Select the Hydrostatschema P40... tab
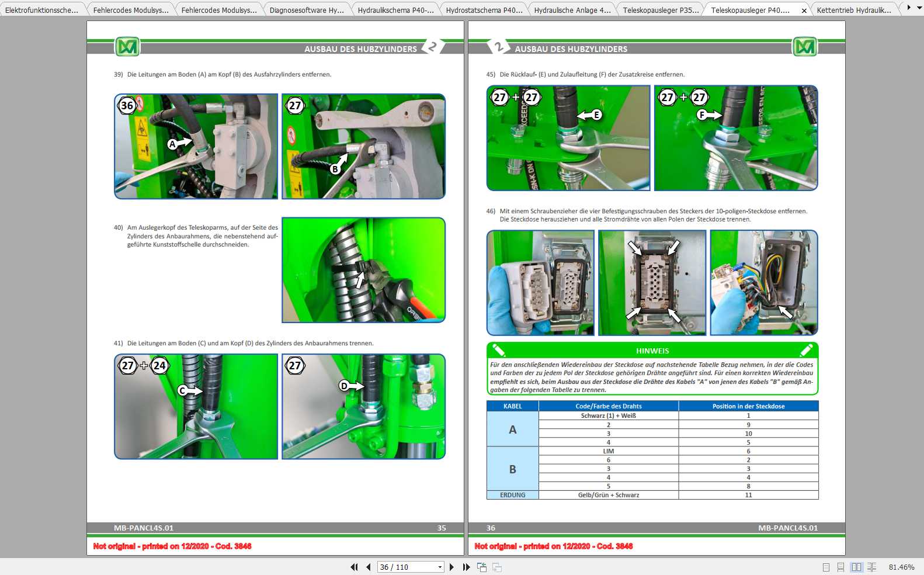 pos(484,10)
